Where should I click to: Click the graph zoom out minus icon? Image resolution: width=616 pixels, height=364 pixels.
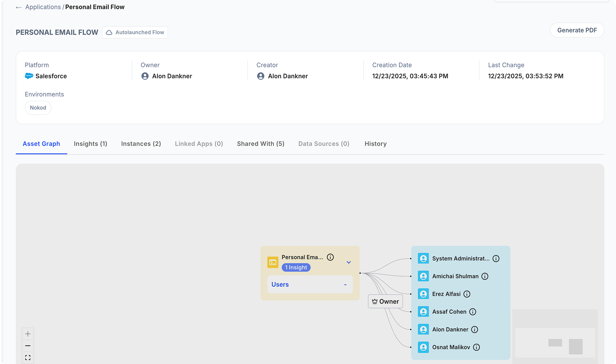[x=28, y=346]
